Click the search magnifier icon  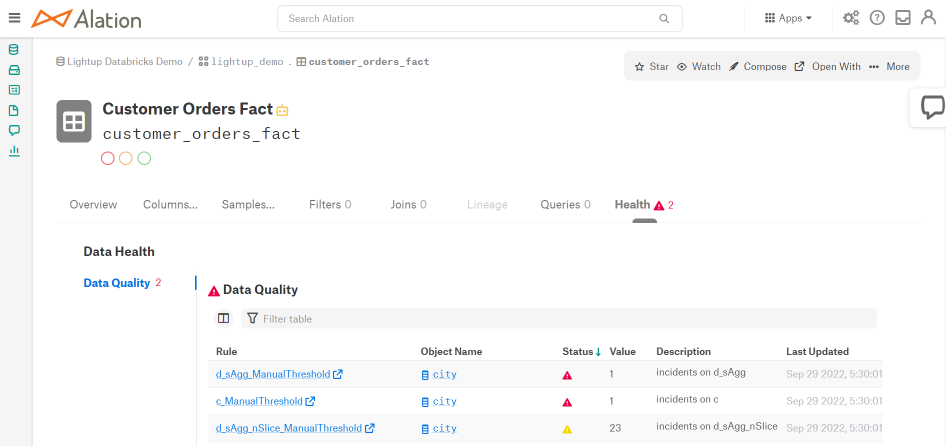coord(664,19)
